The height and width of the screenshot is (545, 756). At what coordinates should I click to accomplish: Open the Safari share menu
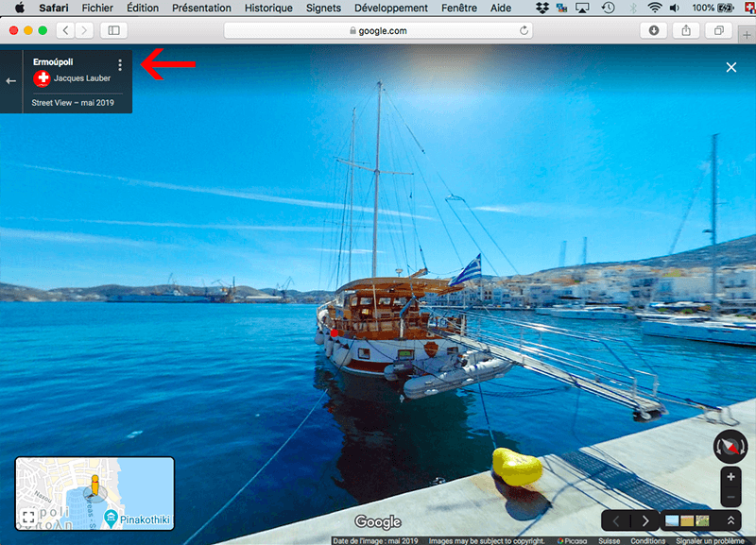pyautogui.click(x=686, y=30)
